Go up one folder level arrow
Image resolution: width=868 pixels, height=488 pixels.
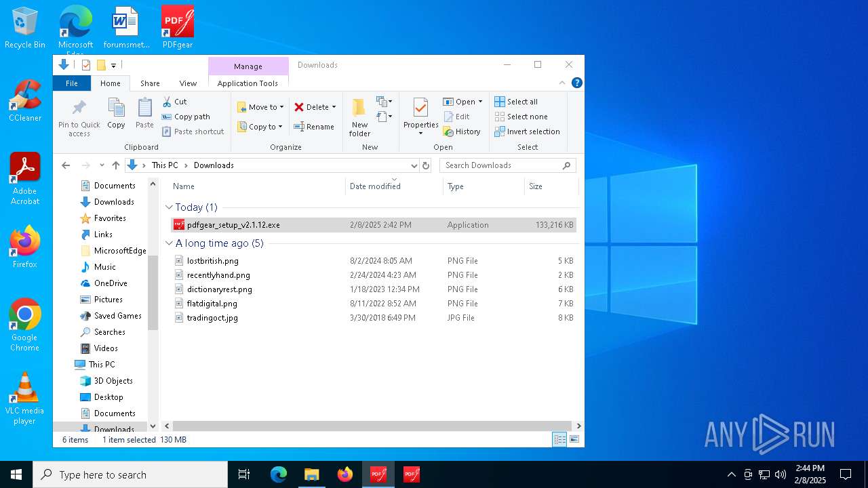116,165
